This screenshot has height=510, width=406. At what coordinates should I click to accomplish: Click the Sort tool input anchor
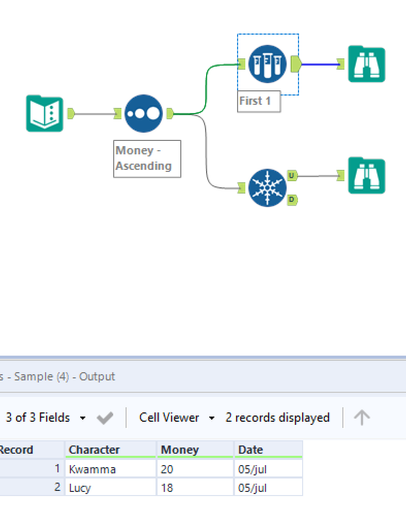click(x=117, y=114)
